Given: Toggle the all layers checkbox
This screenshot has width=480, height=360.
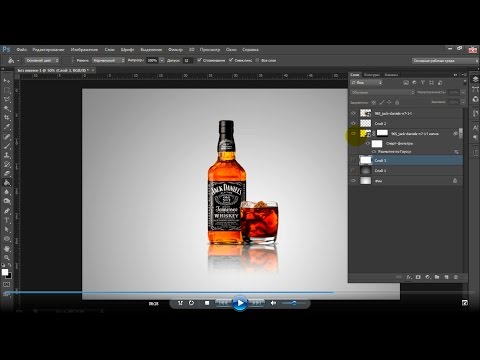Looking at the screenshot, I should point(257,60).
